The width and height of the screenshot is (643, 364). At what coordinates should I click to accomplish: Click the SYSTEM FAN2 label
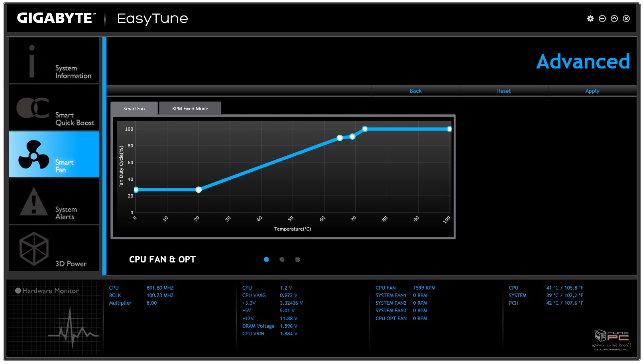391,303
